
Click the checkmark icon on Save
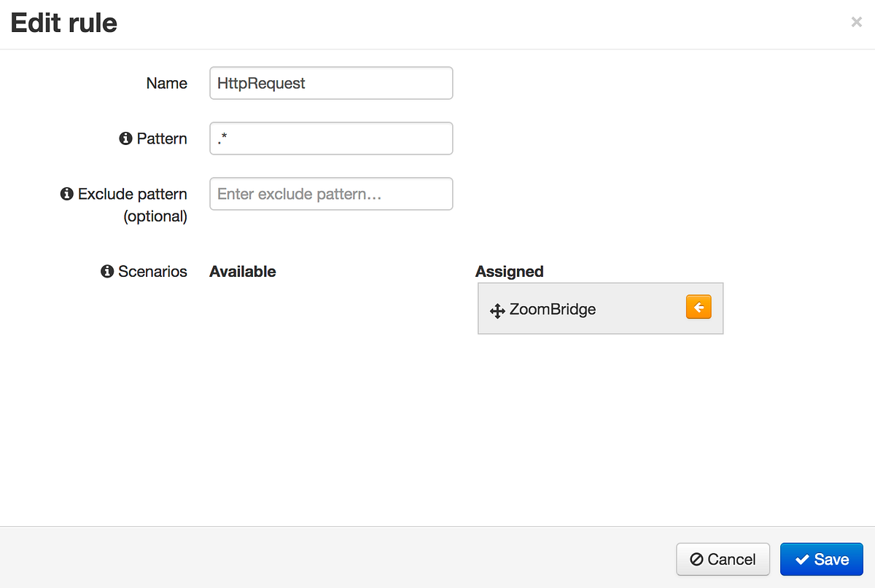[x=802, y=560]
